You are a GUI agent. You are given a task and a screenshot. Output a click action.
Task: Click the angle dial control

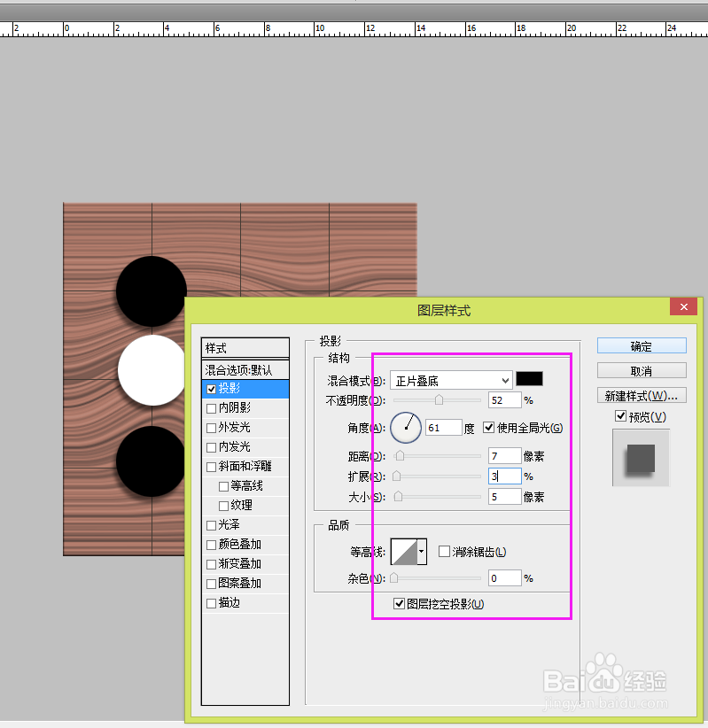[406, 428]
